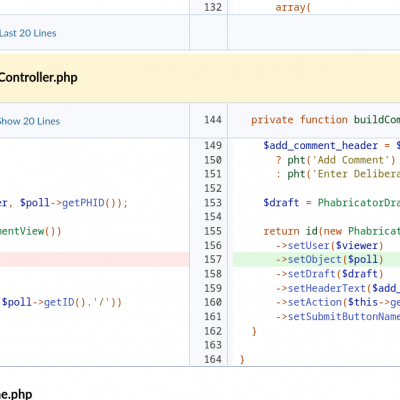Select line number 164
Screen dimensions: 400x400
click(213, 359)
